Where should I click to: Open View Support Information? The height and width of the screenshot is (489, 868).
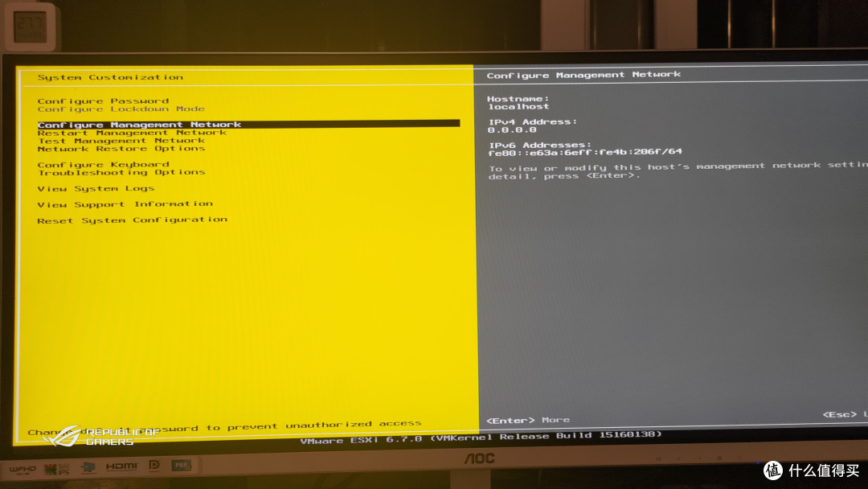click(x=125, y=204)
